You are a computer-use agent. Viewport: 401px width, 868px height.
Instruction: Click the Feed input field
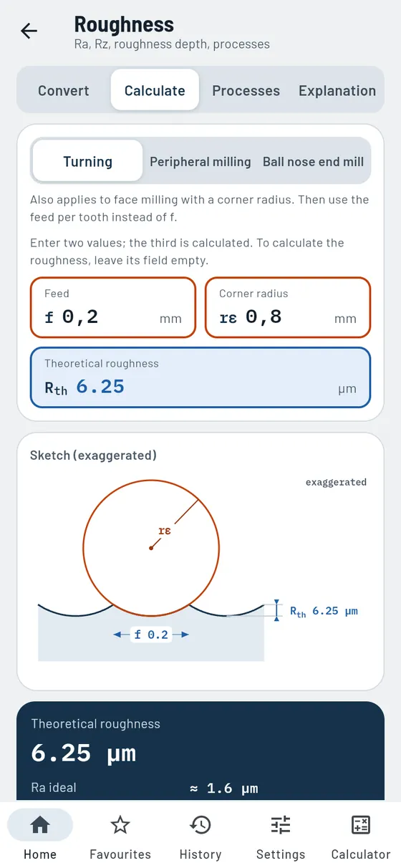112,307
